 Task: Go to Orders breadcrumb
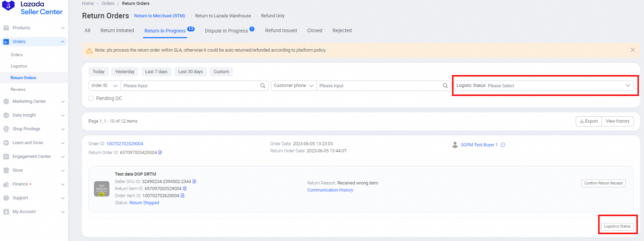108,4
